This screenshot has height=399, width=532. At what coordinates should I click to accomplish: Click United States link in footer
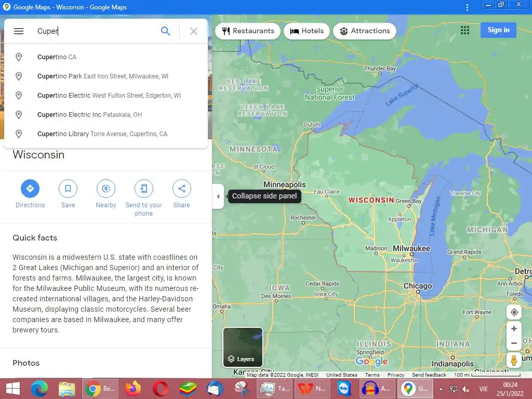(x=342, y=375)
